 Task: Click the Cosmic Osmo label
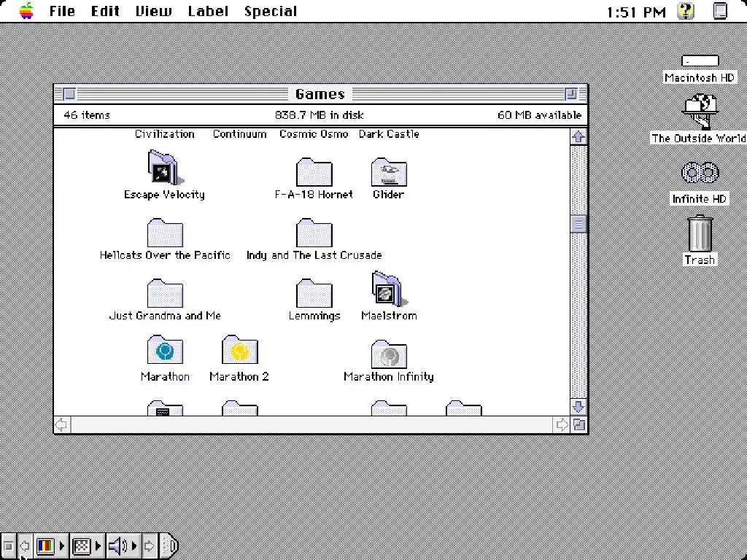click(x=314, y=134)
